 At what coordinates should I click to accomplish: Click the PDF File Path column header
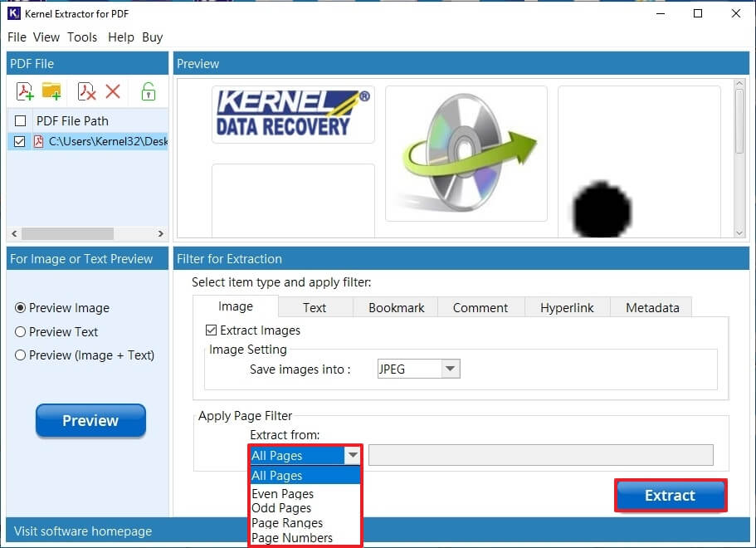coord(72,120)
